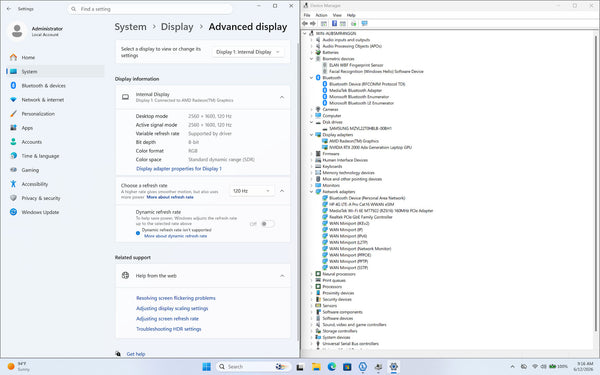Open Adjusting display scaling settings link
The width and height of the screenshot is (600, 375).
coord(172,308)
